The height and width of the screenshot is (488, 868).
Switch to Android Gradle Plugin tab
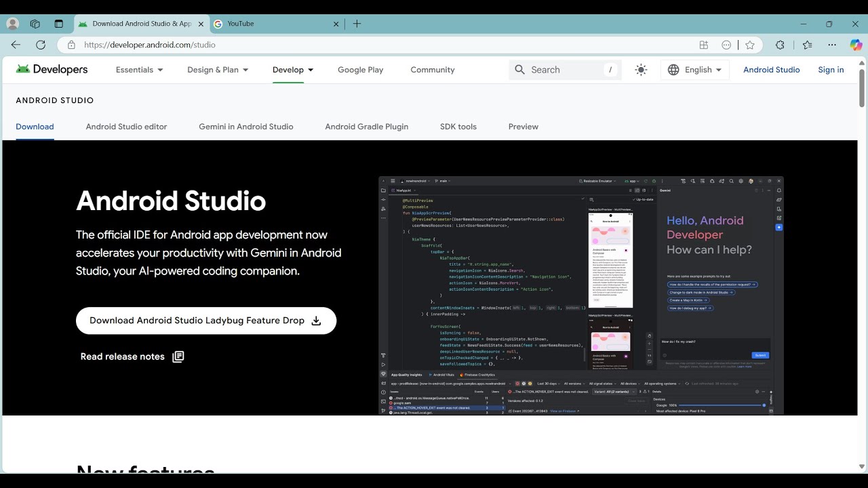click(367, 127)
